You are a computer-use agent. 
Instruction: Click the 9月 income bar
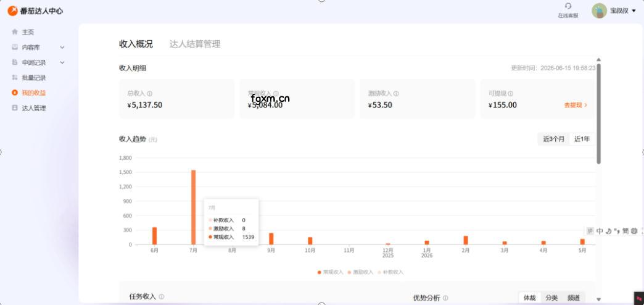click(x=271, y=239)
